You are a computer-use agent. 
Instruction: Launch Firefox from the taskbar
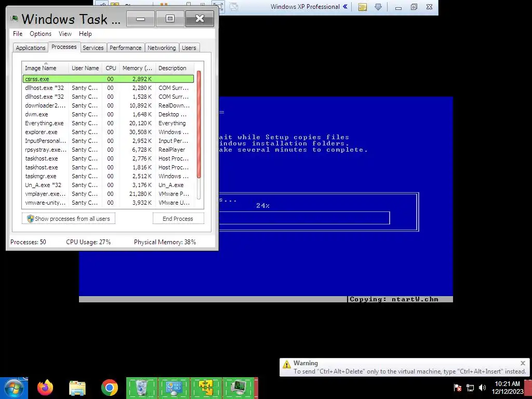pos(45,388)
